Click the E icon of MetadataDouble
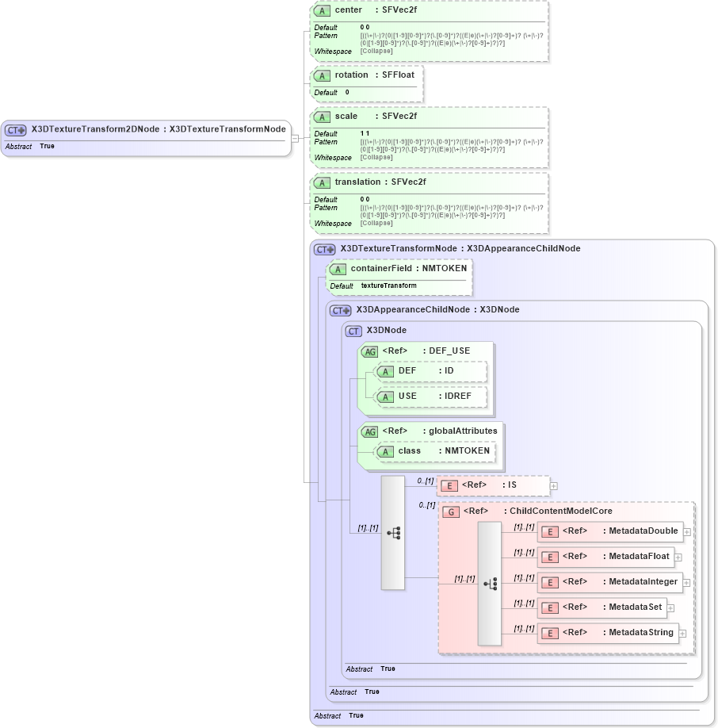Viewport: 718px width, 728px height. click(x=550, y=532)
